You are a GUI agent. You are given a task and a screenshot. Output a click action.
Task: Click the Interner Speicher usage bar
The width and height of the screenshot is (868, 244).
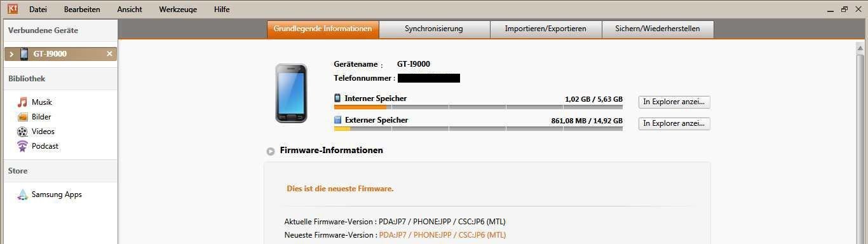(x=478, y=107)
